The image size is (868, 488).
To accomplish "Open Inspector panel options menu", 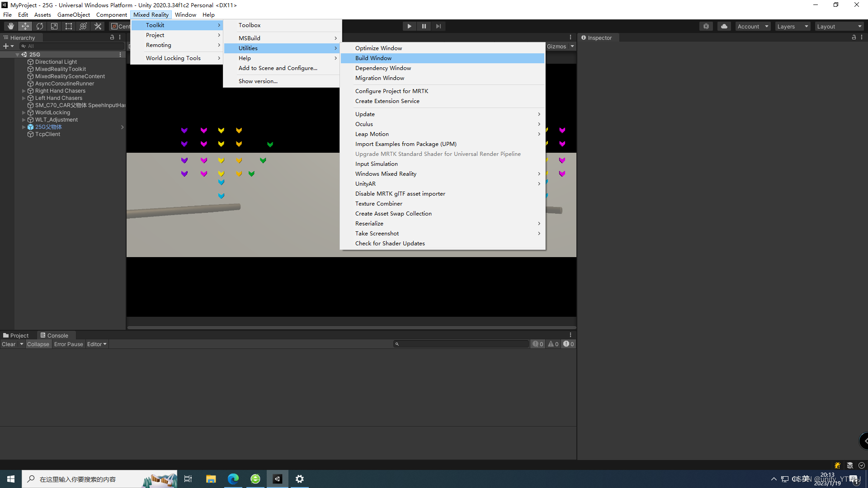I will [862, 38].
